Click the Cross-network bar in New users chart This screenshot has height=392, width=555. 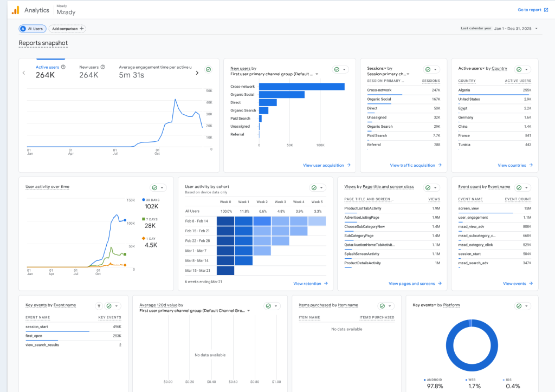301,87
